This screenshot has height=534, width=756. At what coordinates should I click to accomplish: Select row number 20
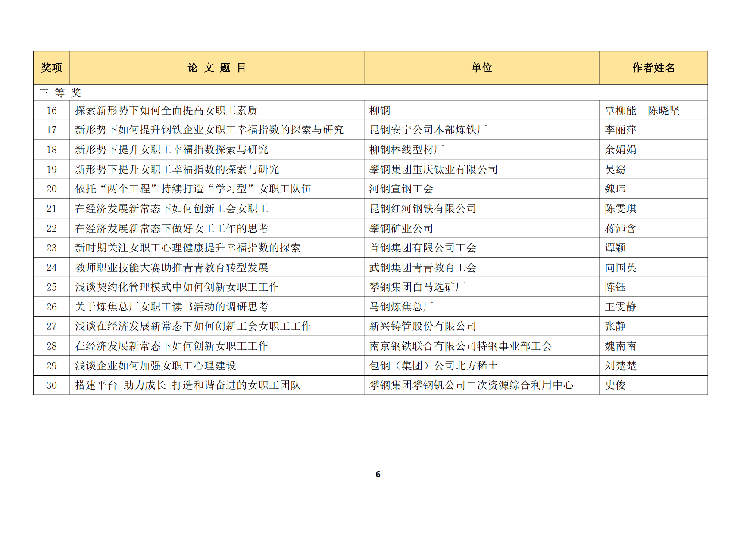pos(52,189)
